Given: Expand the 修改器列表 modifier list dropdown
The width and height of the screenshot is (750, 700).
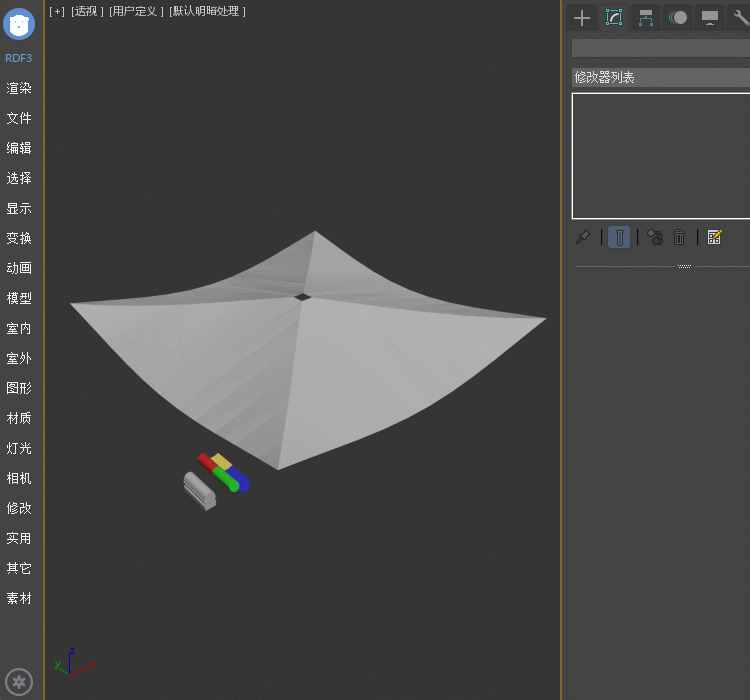Looking at the screenshot, I should [660, 77].
